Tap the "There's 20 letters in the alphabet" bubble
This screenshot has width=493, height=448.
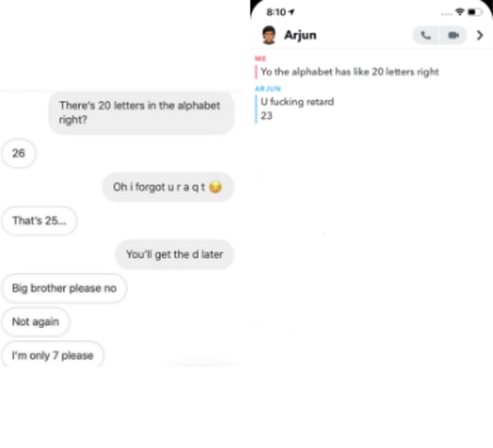[x=141, y=113]
